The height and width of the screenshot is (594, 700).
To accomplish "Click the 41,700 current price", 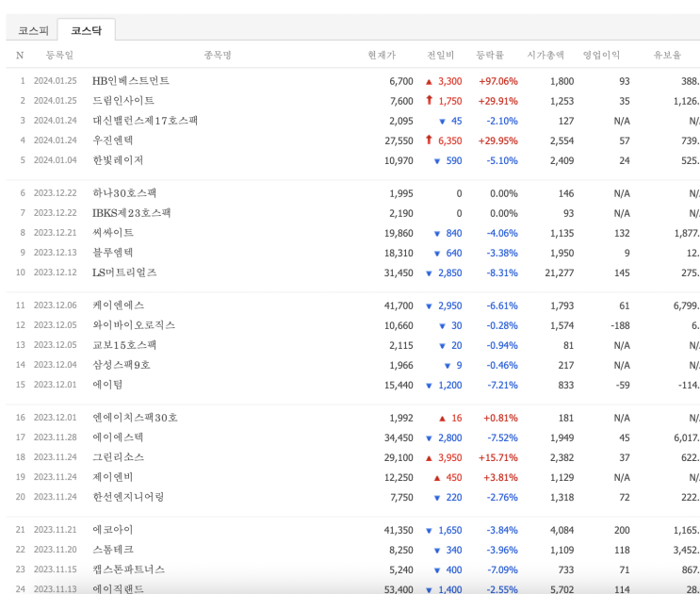I will click(399, 305).
